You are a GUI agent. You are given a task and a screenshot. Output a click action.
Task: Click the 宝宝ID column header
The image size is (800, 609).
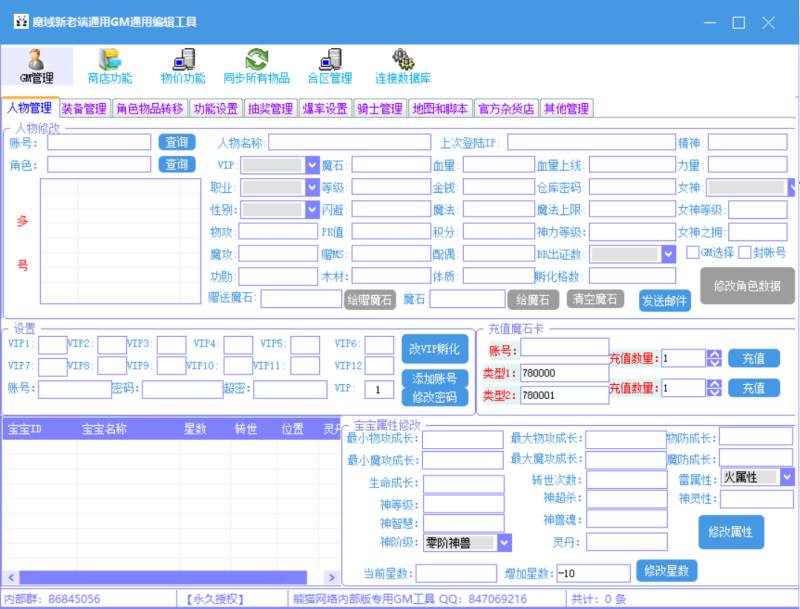point(40,429)
